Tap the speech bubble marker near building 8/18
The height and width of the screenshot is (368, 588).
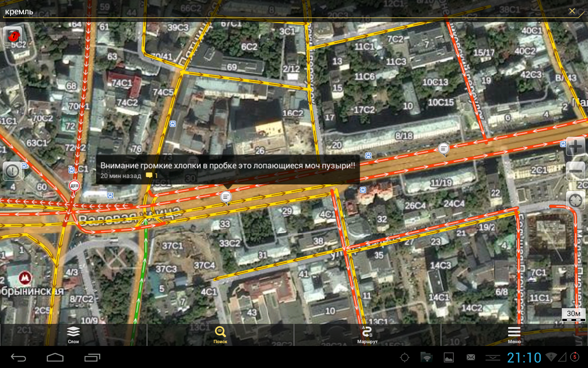[444, 149]
